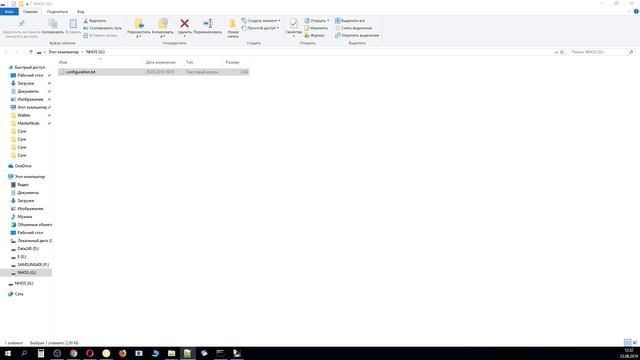Click the History (Журнал) command
Viewport: 640px width, 360px height.
coord(315,36)
